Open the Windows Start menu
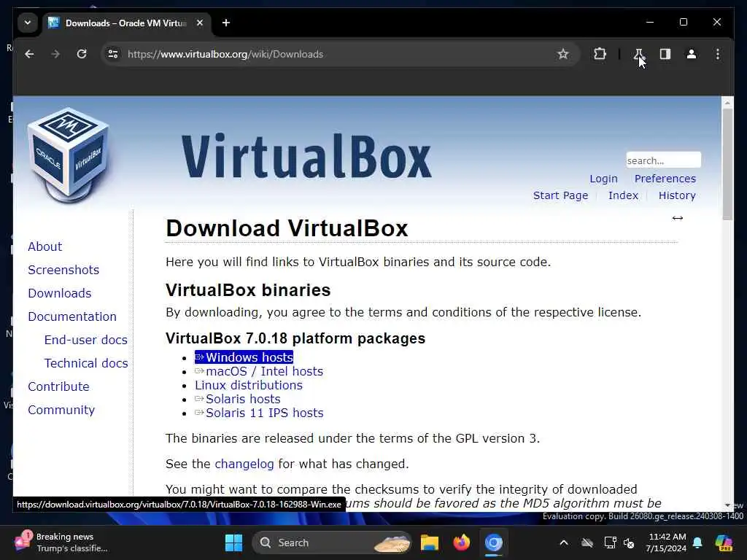Screen dimensions: 747x560 [233, 542]
